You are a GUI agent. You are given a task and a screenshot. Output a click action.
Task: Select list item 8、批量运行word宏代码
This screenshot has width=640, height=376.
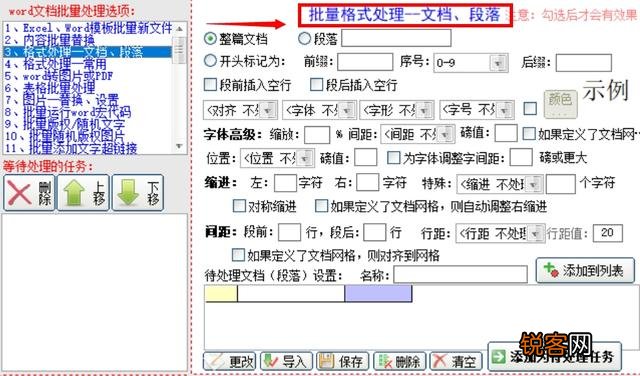click(68, 112)
